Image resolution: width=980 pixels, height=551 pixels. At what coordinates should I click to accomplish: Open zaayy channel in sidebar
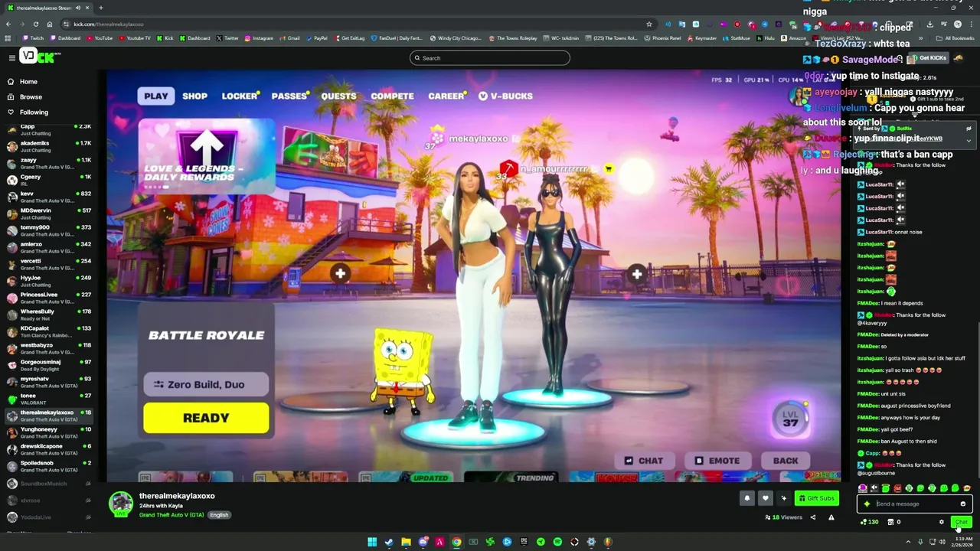tap(47, 163)
